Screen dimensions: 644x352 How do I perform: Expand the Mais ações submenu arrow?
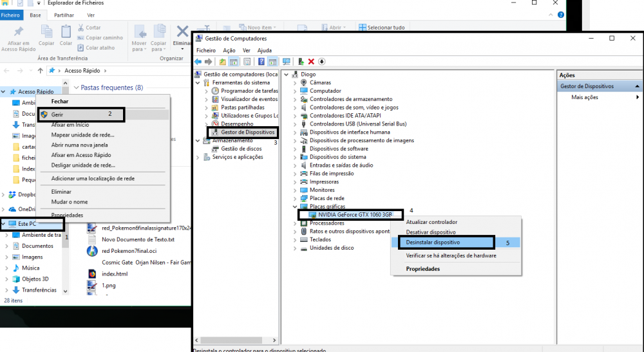pos(638,97)
